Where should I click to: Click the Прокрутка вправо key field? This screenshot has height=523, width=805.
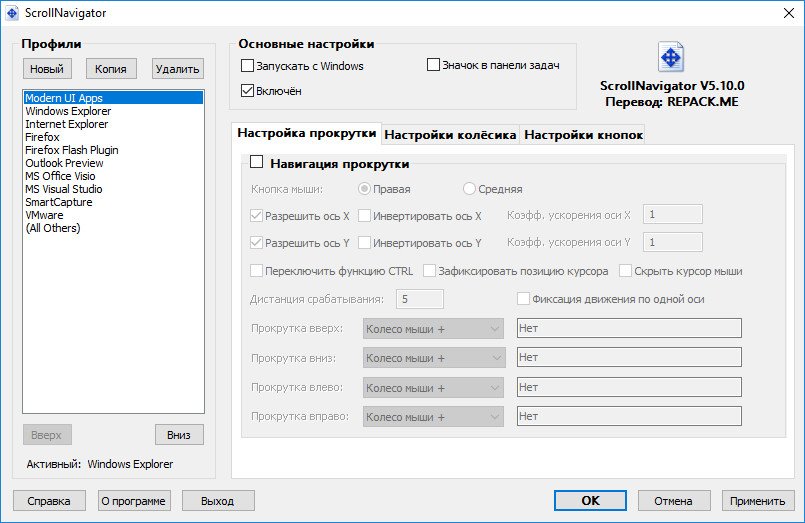[x=629, y=416]
